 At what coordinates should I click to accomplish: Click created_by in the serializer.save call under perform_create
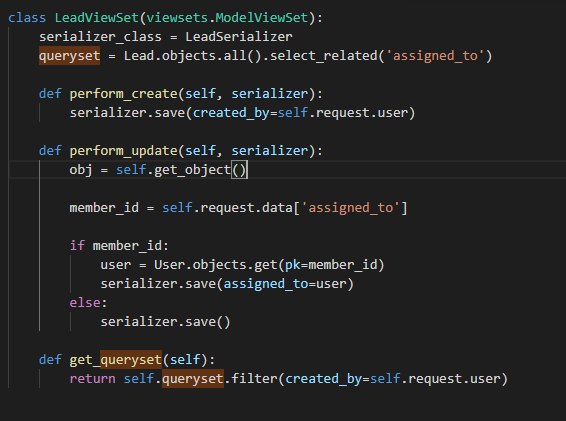coord(231,113)
